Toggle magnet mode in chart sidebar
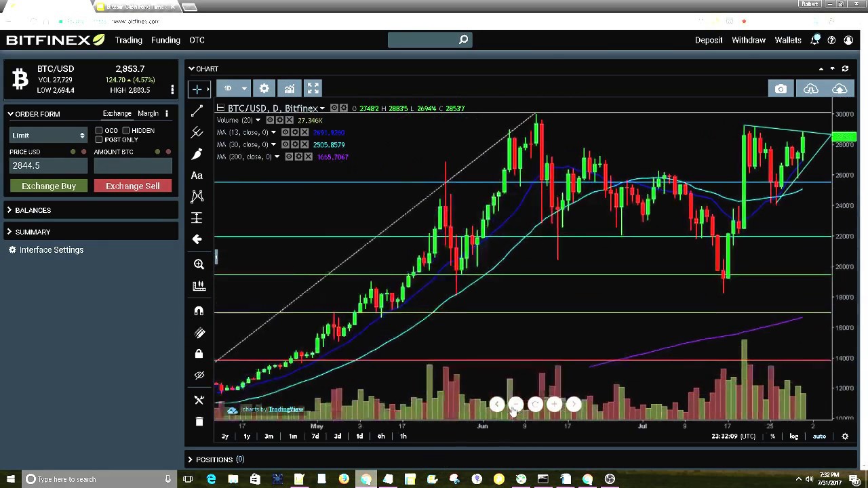The height and width of the screenshot is (488, 868). pos(199,310)
